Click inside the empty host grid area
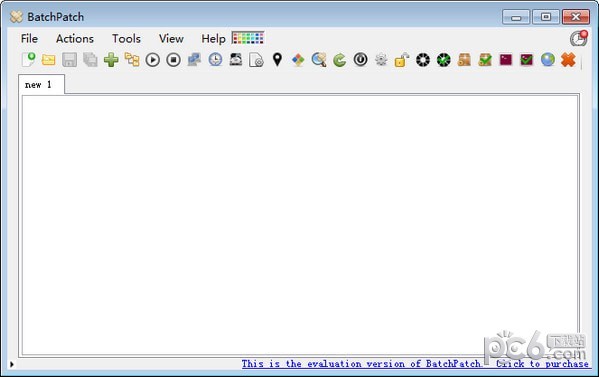The image size is (599, 377). point(300,225)
